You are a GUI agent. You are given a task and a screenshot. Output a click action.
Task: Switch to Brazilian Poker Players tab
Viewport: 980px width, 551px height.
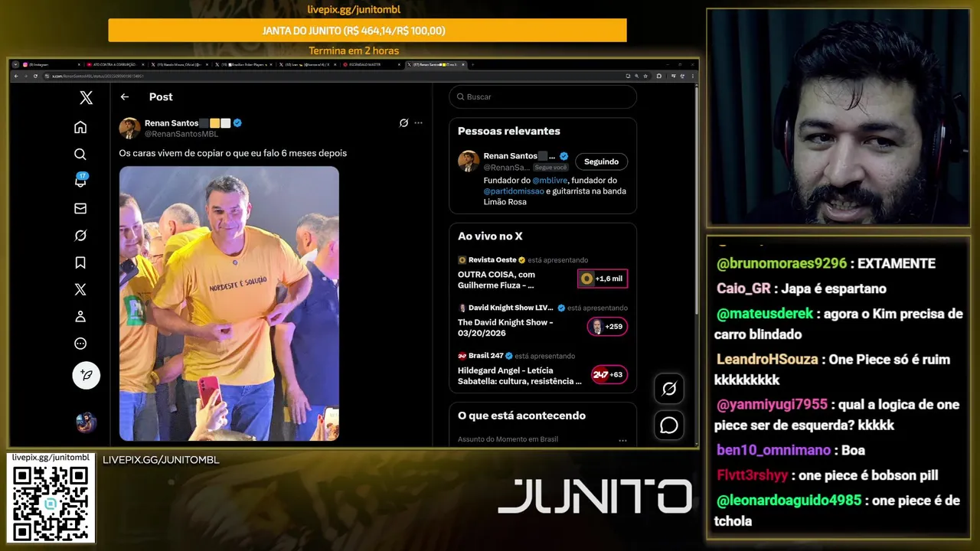(243, 65)
